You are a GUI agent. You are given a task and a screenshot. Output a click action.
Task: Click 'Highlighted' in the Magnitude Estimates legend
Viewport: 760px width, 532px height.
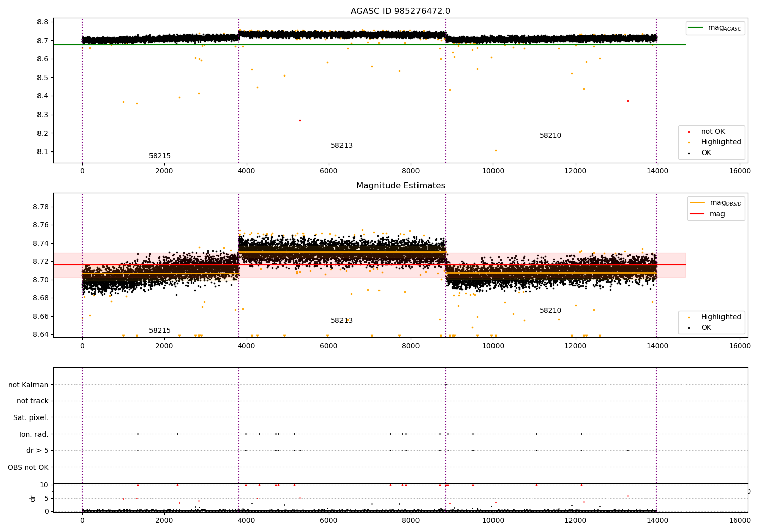[x=721, y=317]
